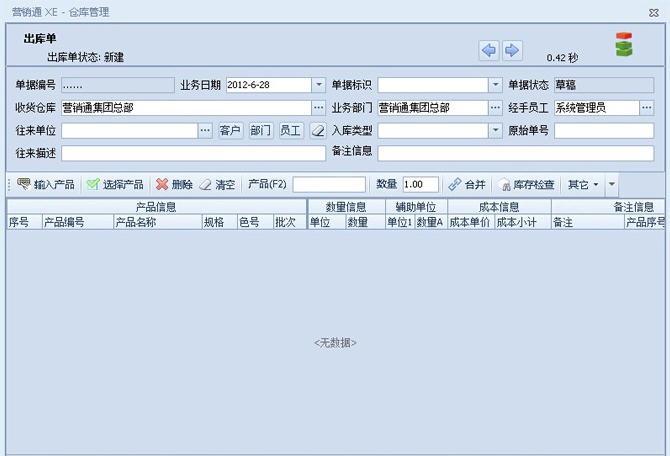Clear 往来单位 with the eraser icon

(x=317, y=130)
